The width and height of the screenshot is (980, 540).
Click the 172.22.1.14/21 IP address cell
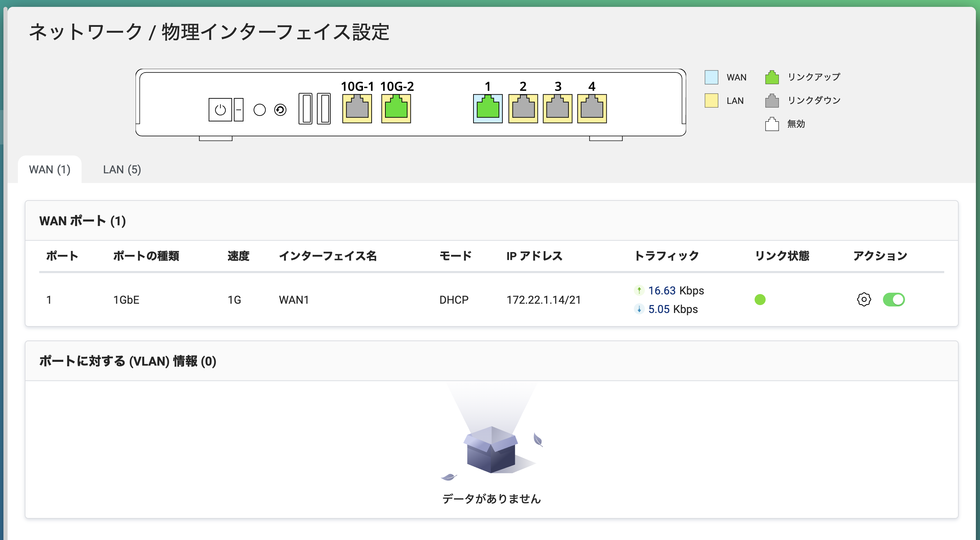point(543,300)
